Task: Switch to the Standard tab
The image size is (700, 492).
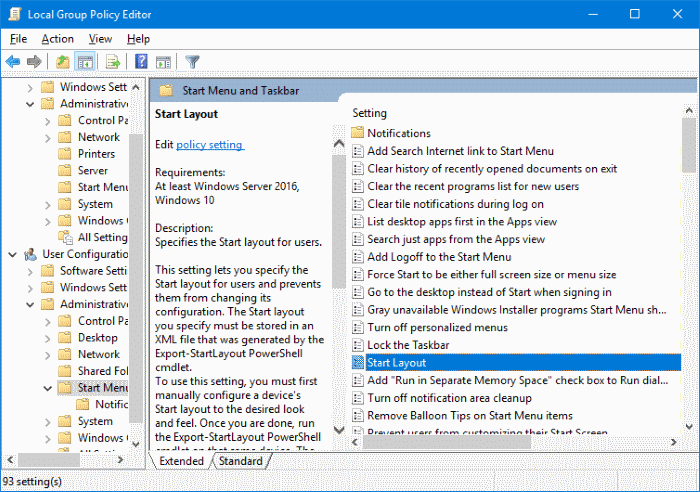Action: point(241,461)
